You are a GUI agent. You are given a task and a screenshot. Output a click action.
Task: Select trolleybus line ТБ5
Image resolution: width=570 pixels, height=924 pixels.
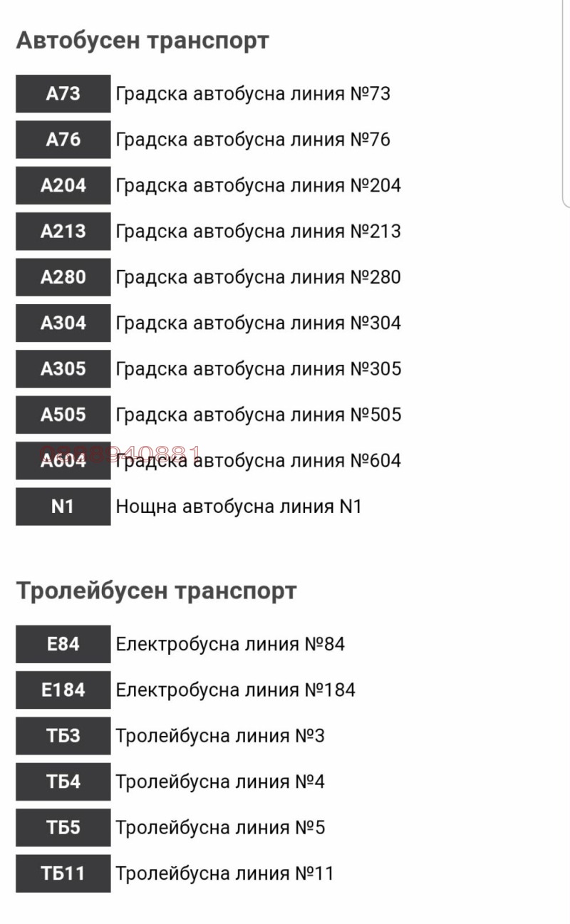click(x=63, y=827)
